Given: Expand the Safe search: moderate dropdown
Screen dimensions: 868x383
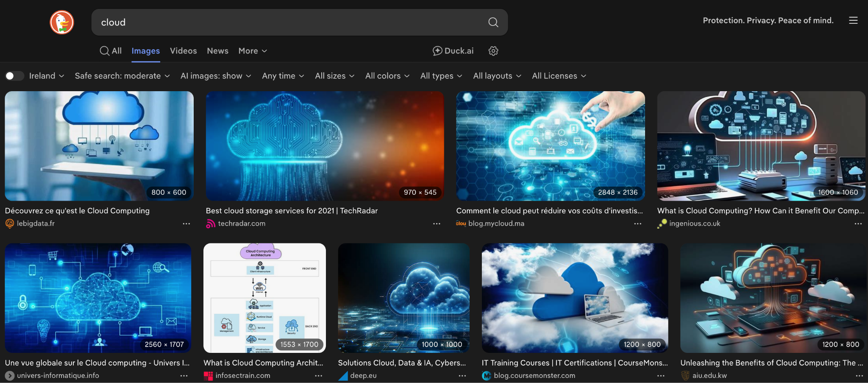Looking at the screenshot, I should [122, 76].
